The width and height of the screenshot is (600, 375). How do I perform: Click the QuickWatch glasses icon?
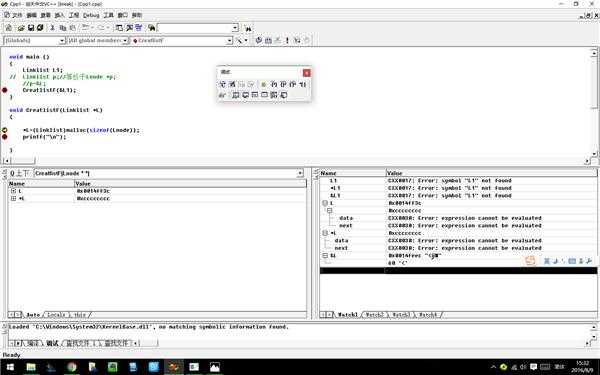coord(222,95)
